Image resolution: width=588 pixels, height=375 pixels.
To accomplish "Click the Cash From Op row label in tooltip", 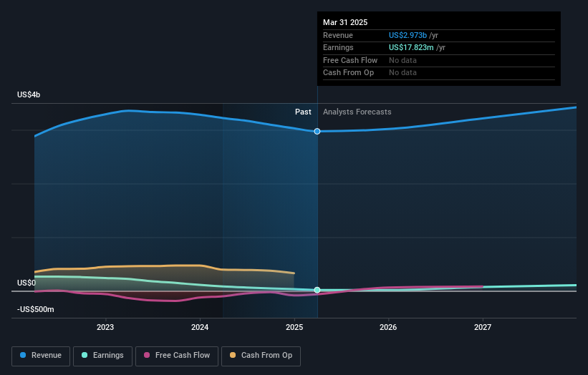I will coord(348,73).
